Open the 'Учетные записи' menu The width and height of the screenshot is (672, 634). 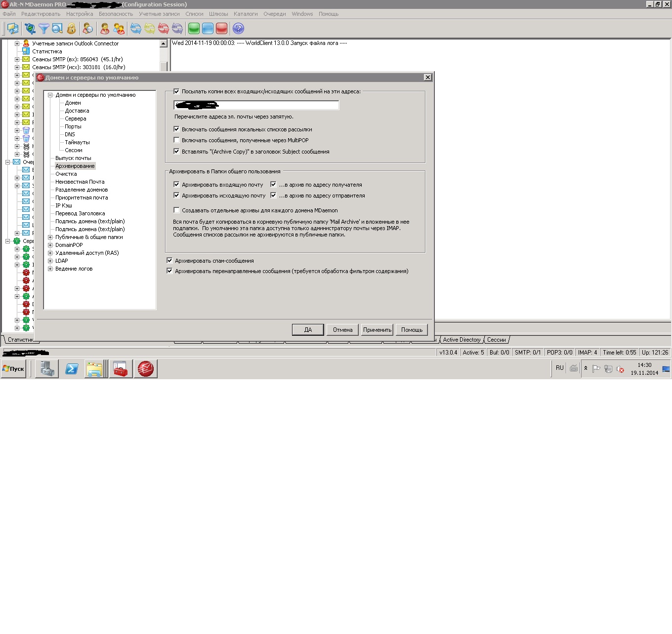coord(159,14)
